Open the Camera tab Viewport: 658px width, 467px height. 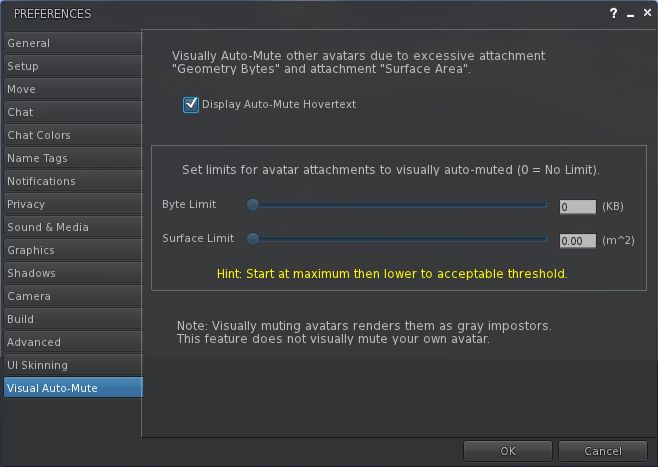[72, 296]
